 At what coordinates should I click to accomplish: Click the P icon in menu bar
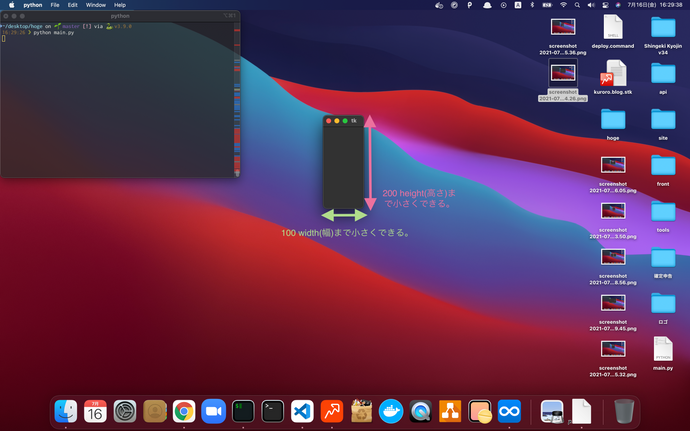pos(470,5)
